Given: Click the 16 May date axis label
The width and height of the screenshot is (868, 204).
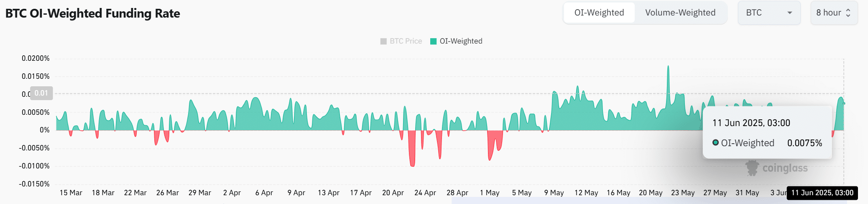Looking at the screenshot, I should click(x=618, y=193).
